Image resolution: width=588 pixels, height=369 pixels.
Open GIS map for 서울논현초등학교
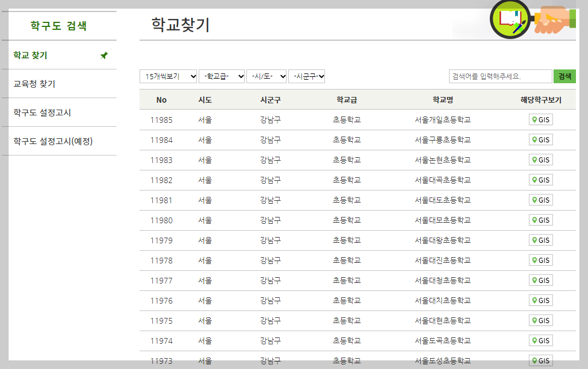(540, 160)
